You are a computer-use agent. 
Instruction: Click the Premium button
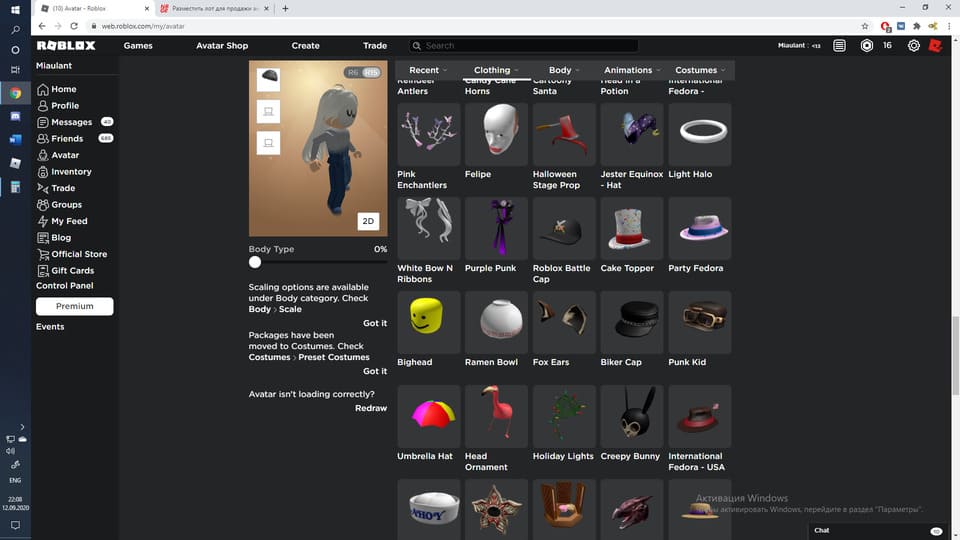pyautogui.click(x=74, y=306)
